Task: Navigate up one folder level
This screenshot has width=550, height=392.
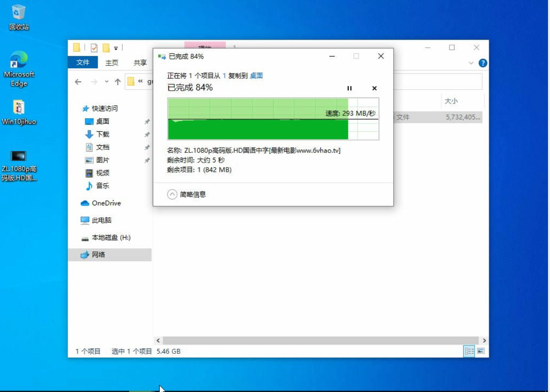Action: tap(118, 82)
